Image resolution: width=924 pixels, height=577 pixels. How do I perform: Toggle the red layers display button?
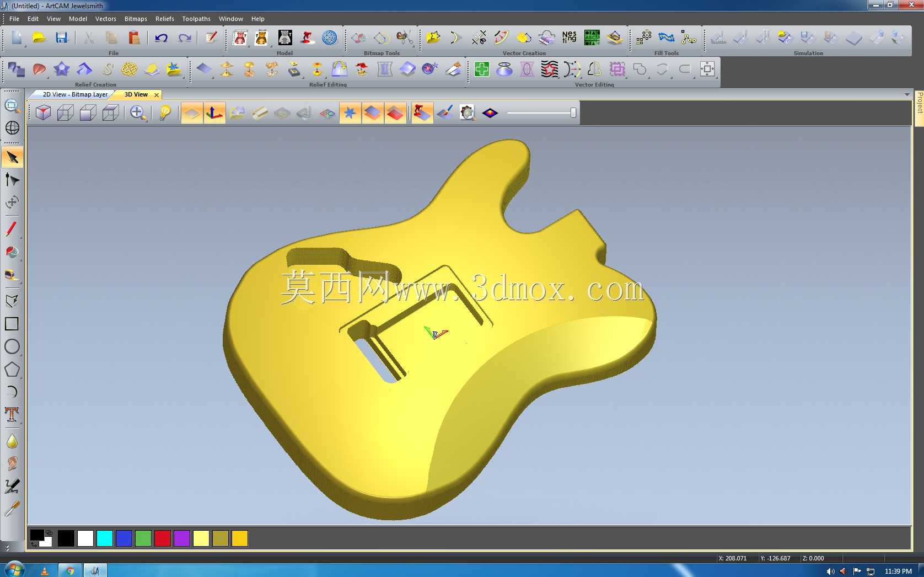(395, 113)
